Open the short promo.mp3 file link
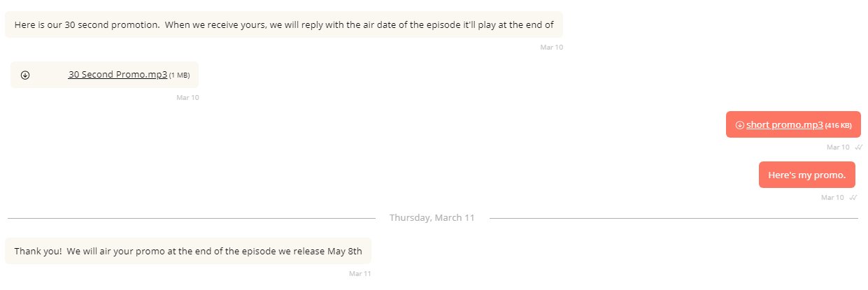Image resolution: width=868 pixels, height=290 pixels. click(784, 125)
